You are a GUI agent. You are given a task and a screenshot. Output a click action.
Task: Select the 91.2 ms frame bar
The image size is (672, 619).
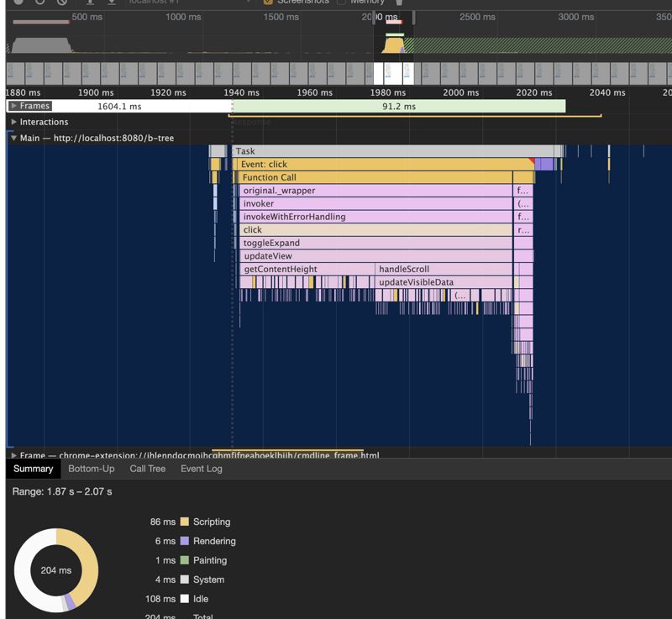(x=398, y=107)
